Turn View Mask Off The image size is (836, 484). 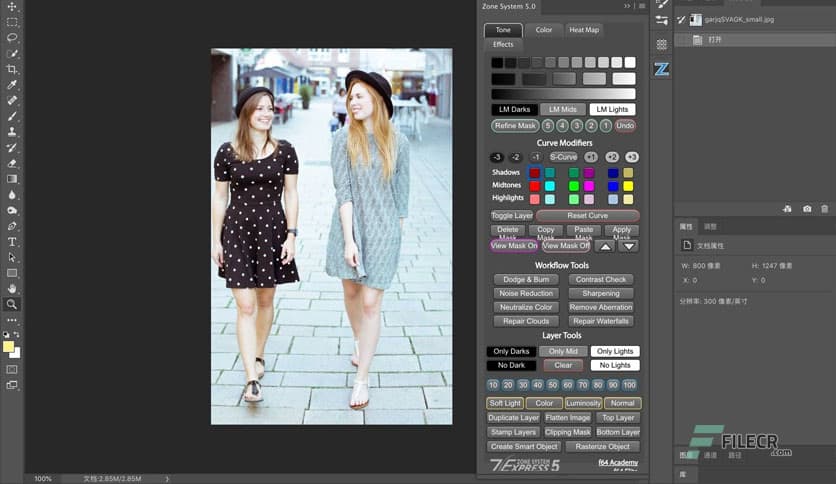point(566,246)
